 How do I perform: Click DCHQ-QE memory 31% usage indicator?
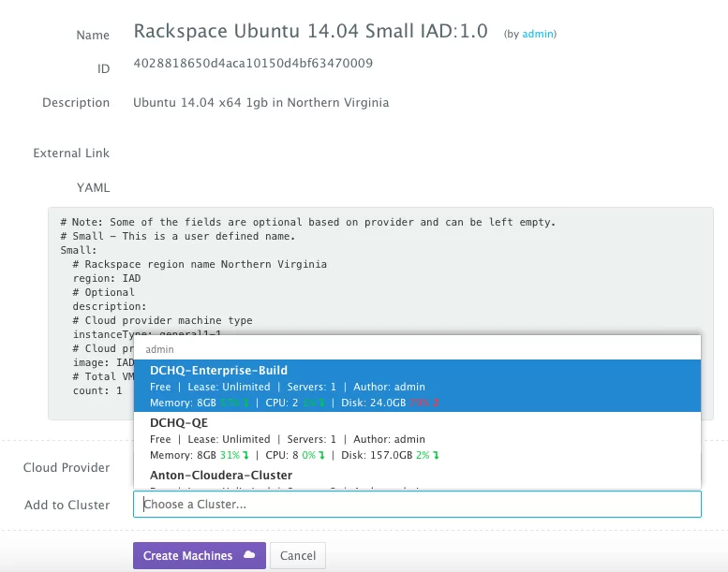234,455
